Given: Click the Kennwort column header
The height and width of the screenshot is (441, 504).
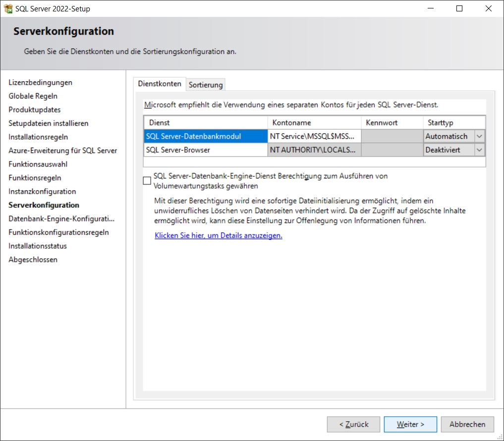Looking at the screenshot, I should 392,123.
